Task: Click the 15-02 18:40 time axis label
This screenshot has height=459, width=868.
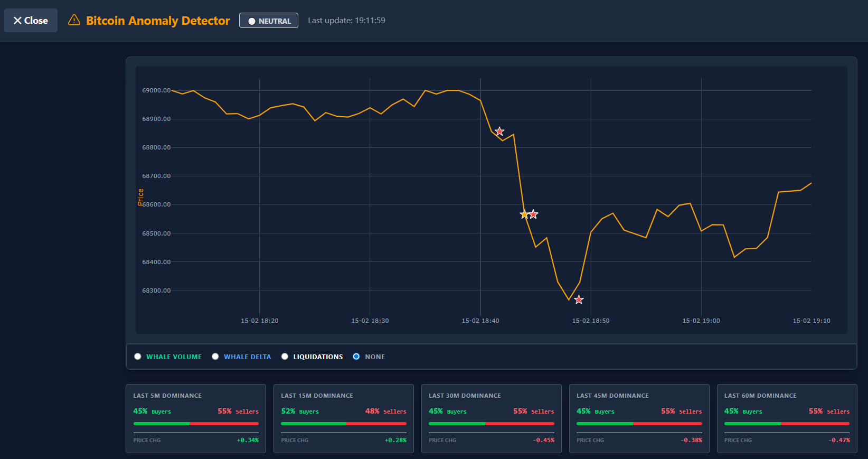Action: pos(480,321)
